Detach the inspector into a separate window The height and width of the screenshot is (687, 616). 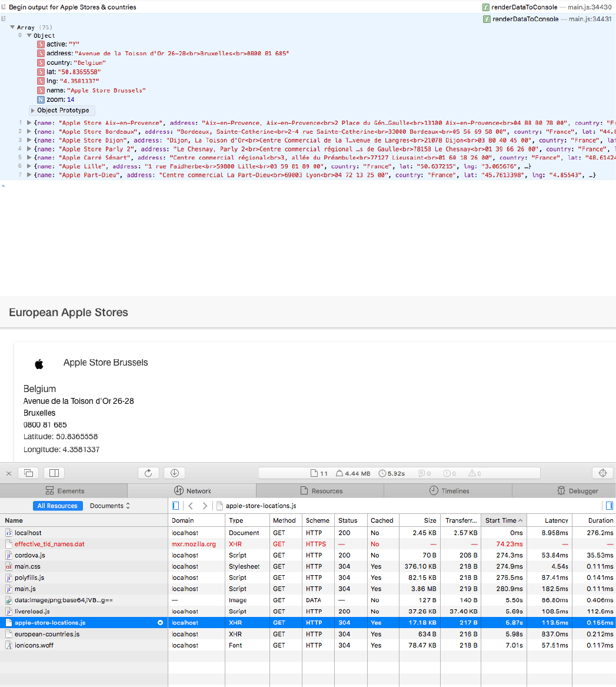pyautogui.click(x=28, y=473)
